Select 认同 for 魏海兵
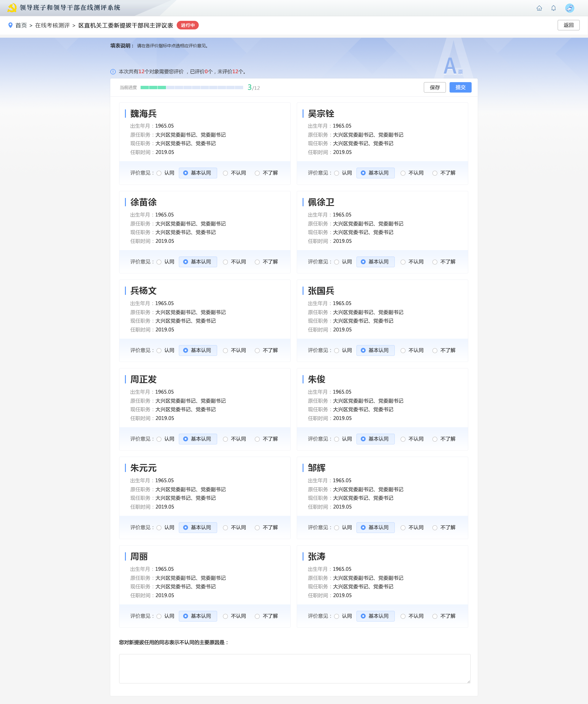 coord(165,173)
